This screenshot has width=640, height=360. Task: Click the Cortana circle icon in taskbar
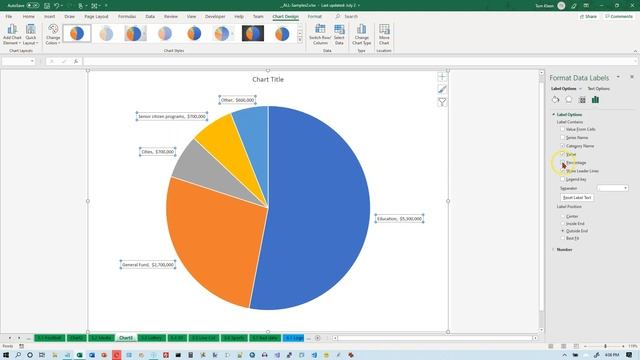pos(30,355)
